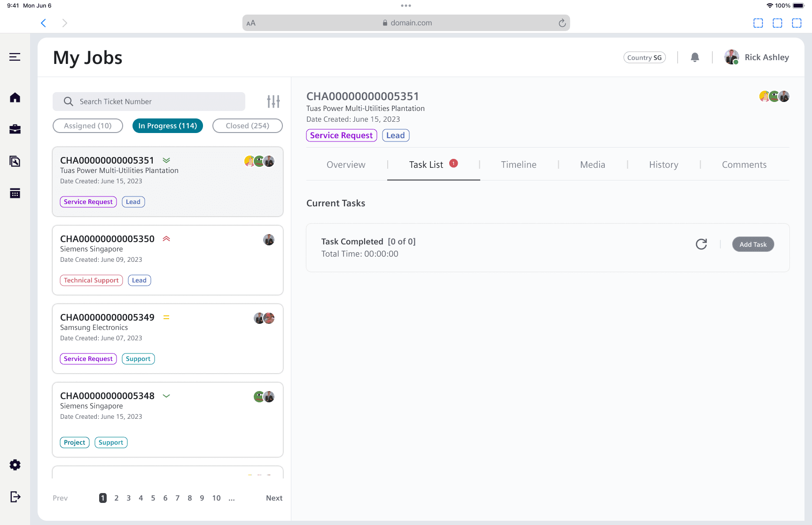Go to page 7 of tickets
Screen dimensions: 812x525
(x=178, y=498)
